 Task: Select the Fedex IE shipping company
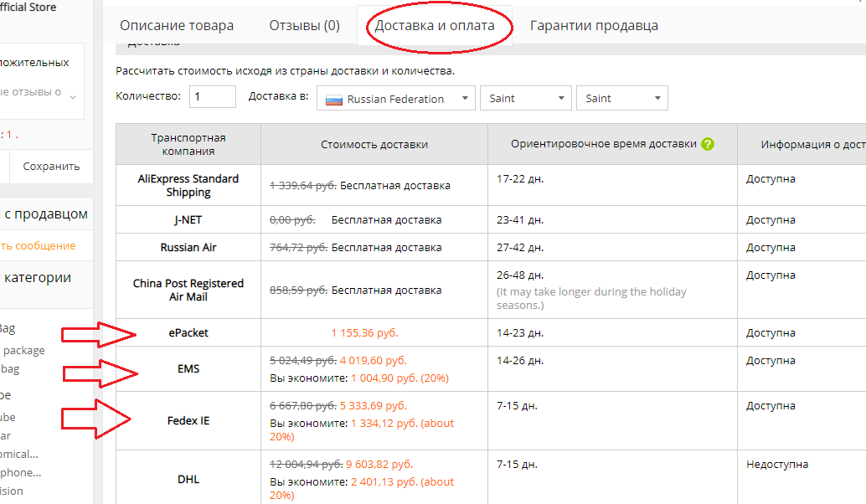188,420
